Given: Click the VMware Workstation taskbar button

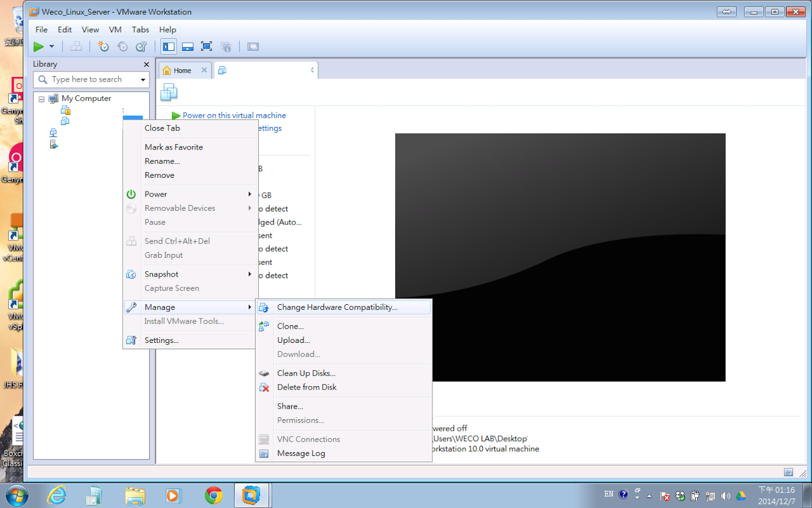Looking at the screenshot, I should [252, 495].
